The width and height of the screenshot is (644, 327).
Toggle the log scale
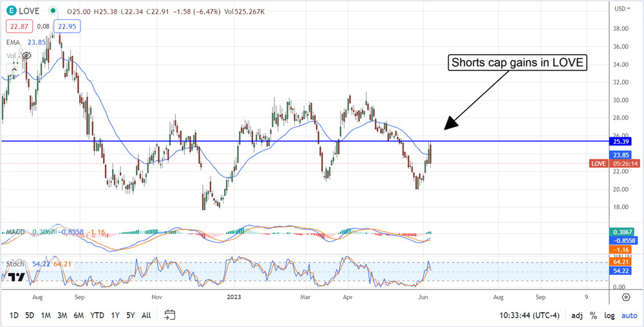[609, 315]
